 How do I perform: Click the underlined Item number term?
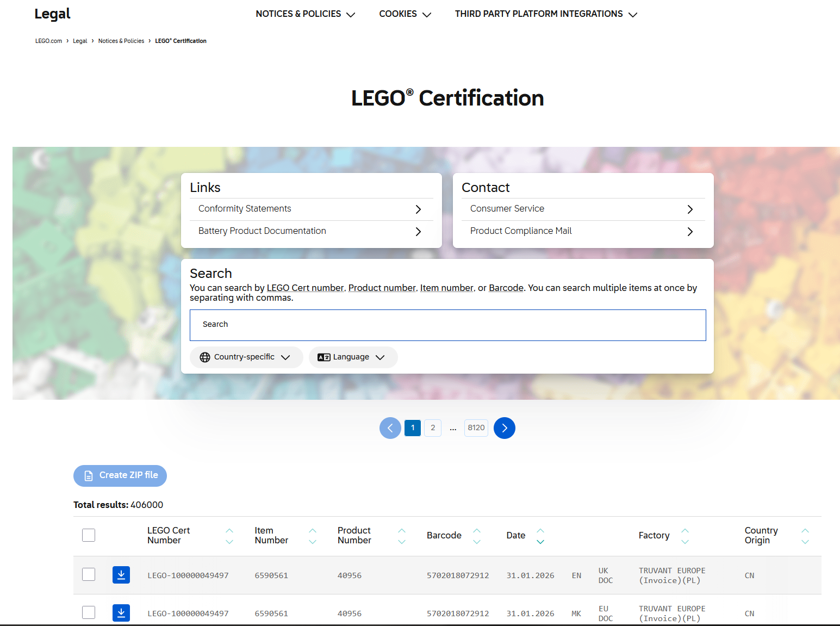(446, 288)
